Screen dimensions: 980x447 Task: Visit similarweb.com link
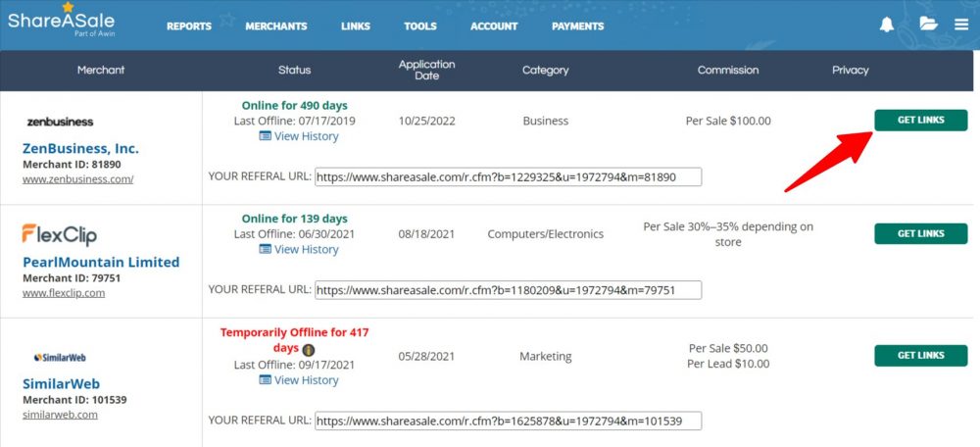click(60, 414)
